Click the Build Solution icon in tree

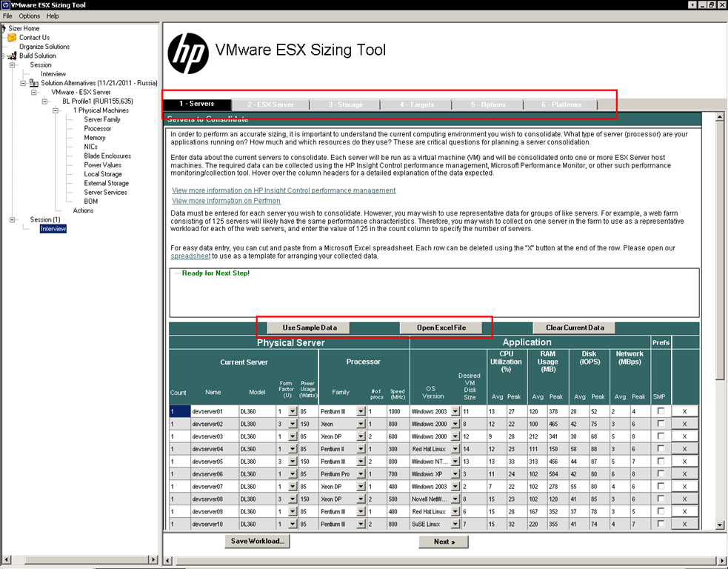coord(12,56)
